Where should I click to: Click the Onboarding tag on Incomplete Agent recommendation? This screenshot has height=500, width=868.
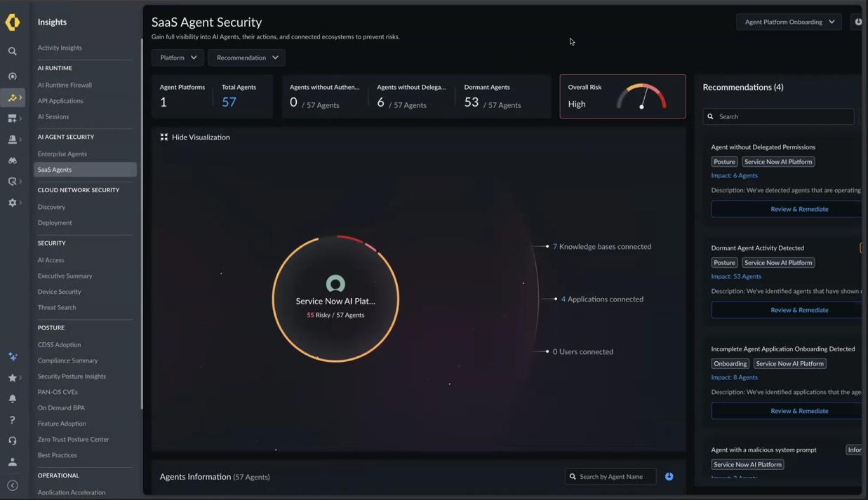(730, 363)
